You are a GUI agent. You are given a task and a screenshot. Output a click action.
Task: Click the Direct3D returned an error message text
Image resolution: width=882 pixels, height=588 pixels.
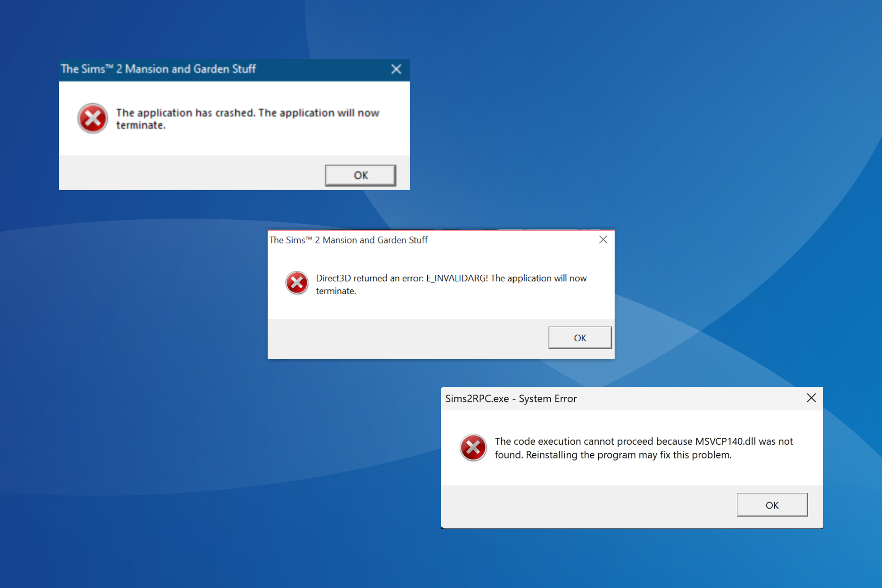click(x=451, y=284)
